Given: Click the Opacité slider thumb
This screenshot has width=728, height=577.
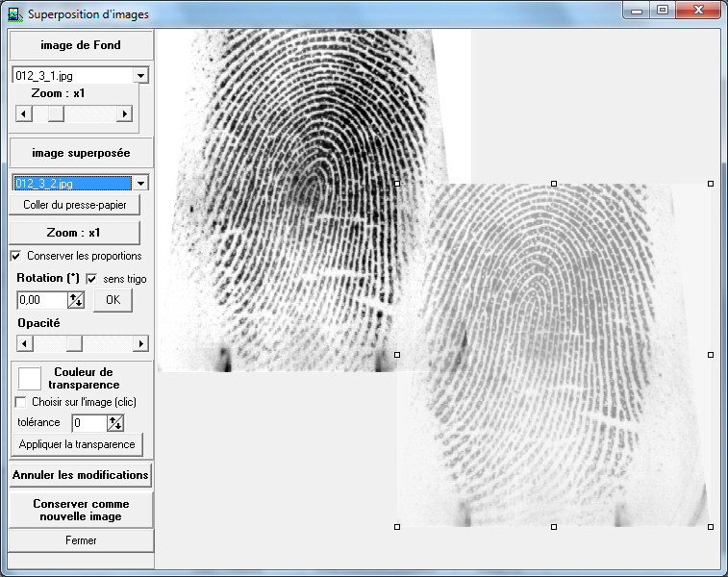Looking at the screenshot, I should [x=74, y=343].
